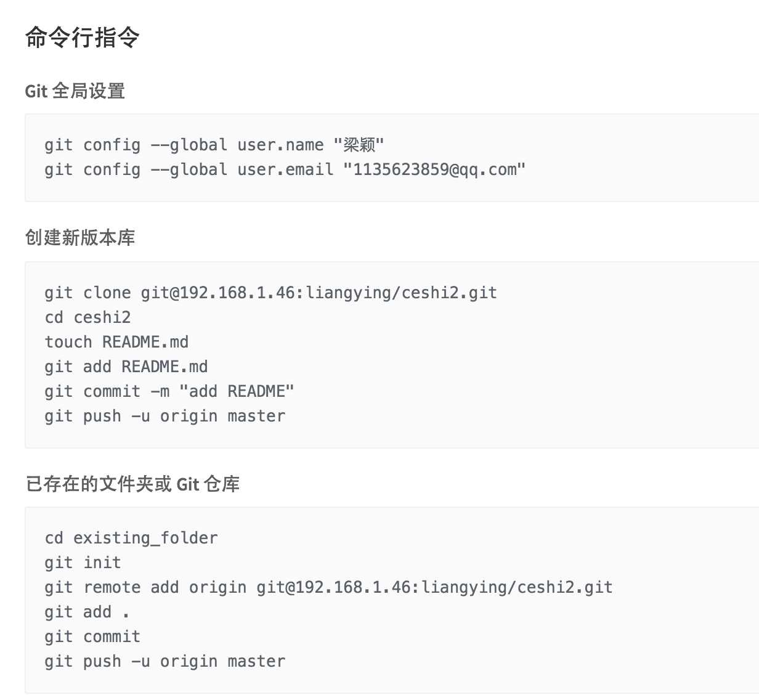Click the 'git remote add origin' command line
The height and width of the screenshot is (700, 759).
(x=328, y=587)
